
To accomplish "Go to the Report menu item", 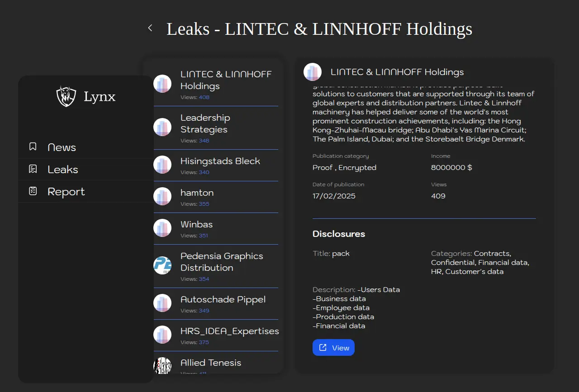I will (66, 192).
